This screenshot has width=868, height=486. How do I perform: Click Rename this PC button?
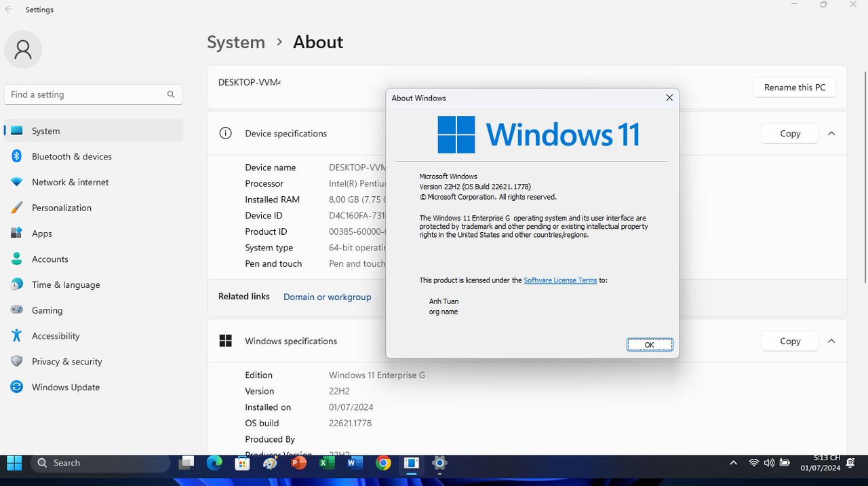tap(795, 88)
